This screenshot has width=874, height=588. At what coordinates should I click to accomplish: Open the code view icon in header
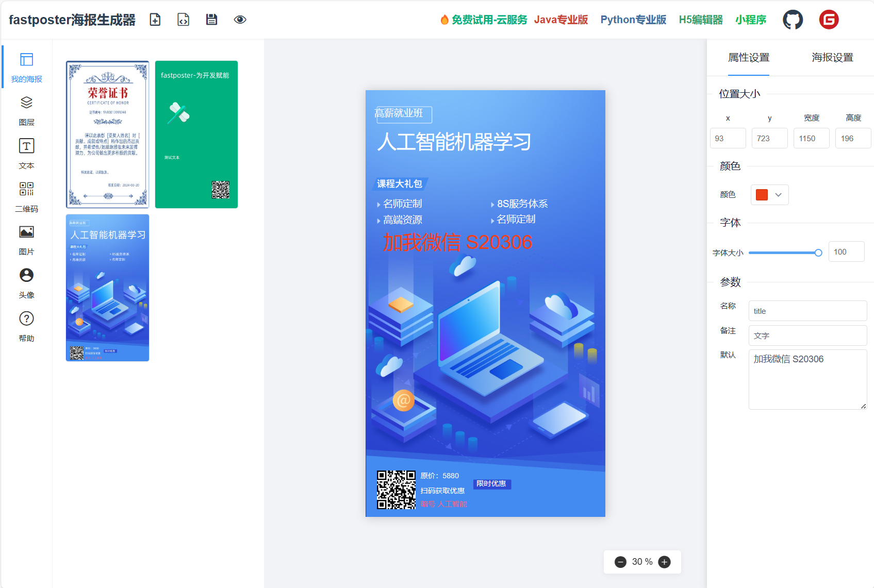click(x=184, y=20)
